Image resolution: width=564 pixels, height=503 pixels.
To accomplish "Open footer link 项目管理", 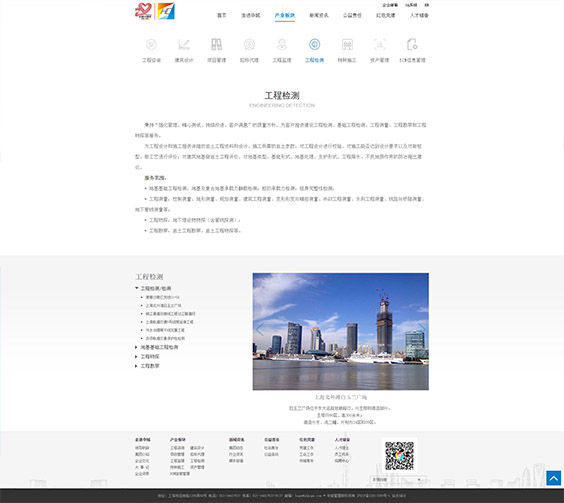I will click(177, 454).
